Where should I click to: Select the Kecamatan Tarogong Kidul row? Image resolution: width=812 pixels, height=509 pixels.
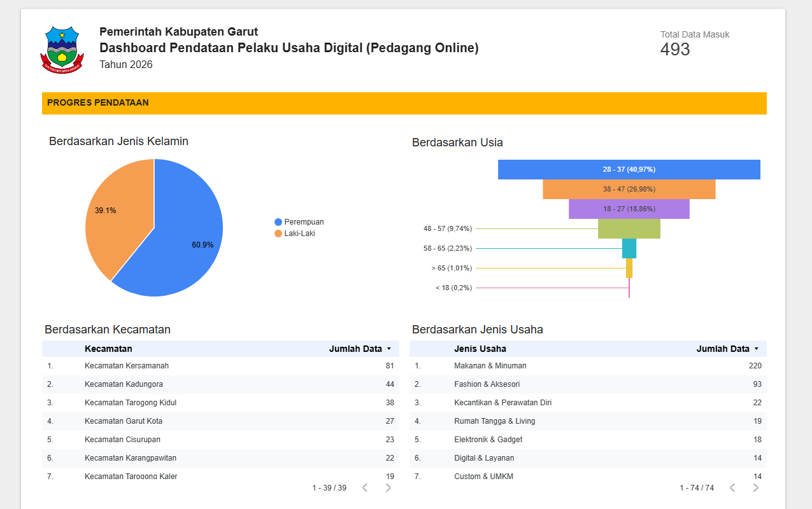point(220,403)
